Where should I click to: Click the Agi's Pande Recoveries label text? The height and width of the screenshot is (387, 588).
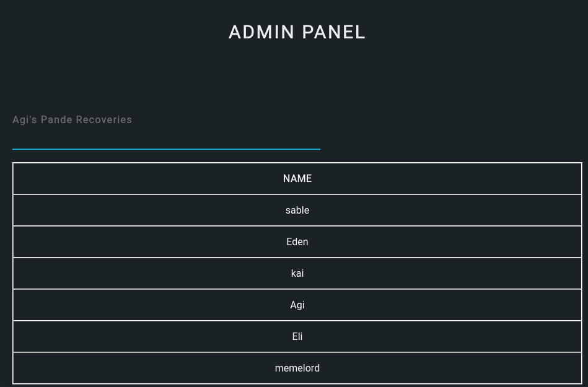[72, 120]
